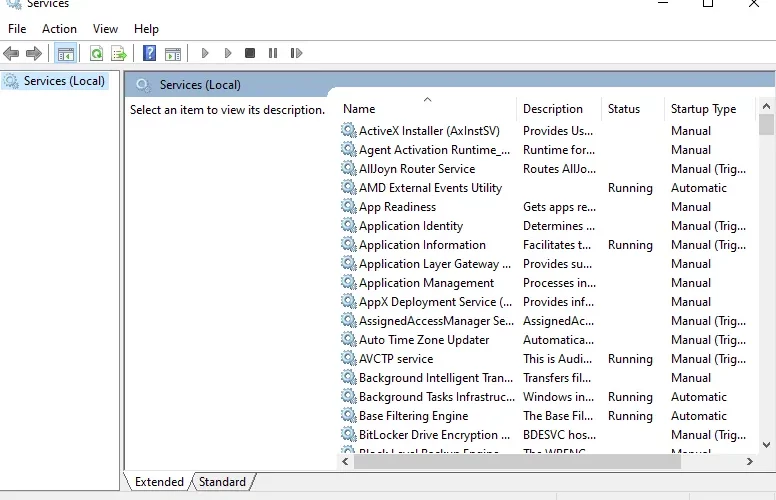Click 'This is Audi...' description of AVCTP service
The height and width of the screenshot is (500, 776).
[557, 358]
